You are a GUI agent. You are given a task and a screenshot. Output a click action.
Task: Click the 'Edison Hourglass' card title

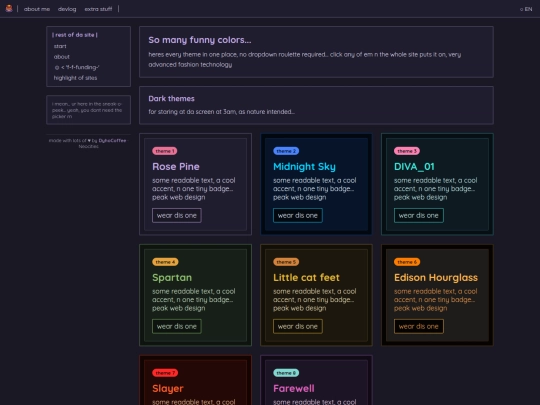click(436, 278)
